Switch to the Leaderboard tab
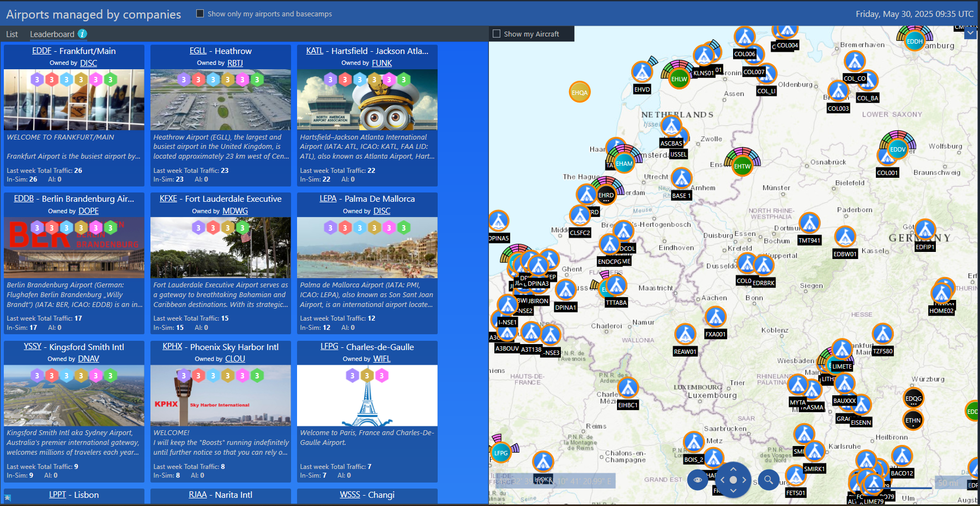 tap(52, 34)
